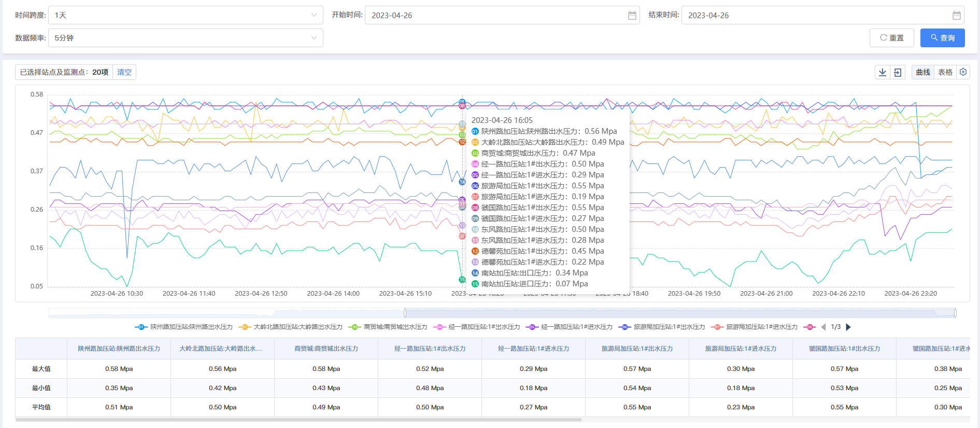Screen dimensions: 980x428
Task: Click the chart zoom slider left handle
Action: pos(405,313)
